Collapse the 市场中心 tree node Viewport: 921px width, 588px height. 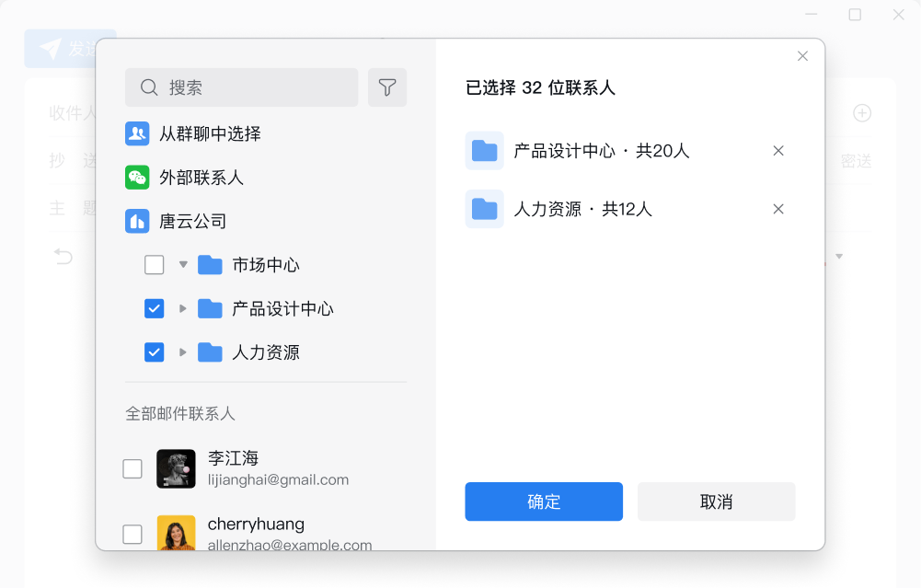[x=181, y=264]
